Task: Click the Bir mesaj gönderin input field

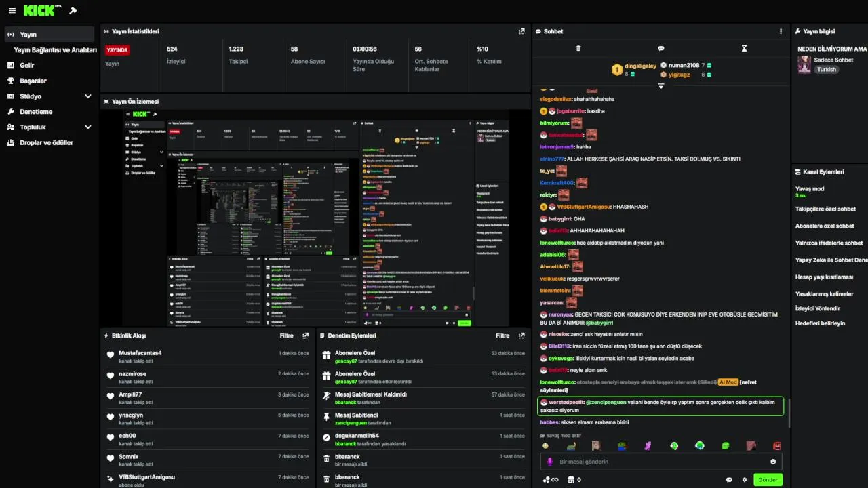Action: [661, 462]
